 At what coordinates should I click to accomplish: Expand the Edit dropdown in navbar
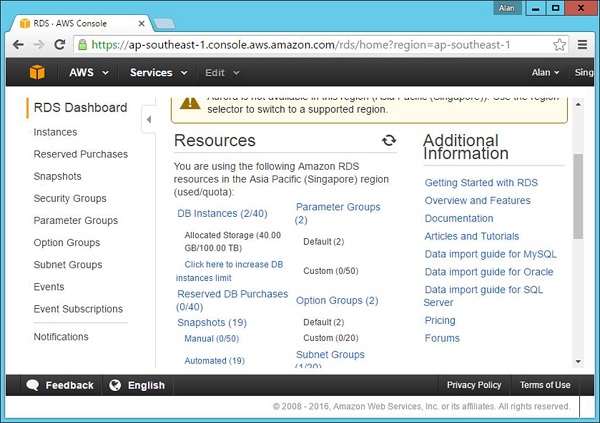222,72
